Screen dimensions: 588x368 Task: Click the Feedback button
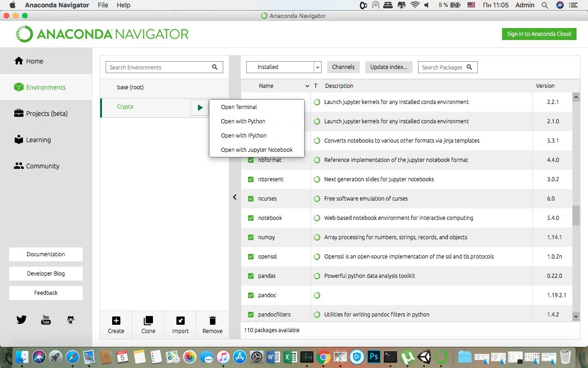[x=46, y=293]
